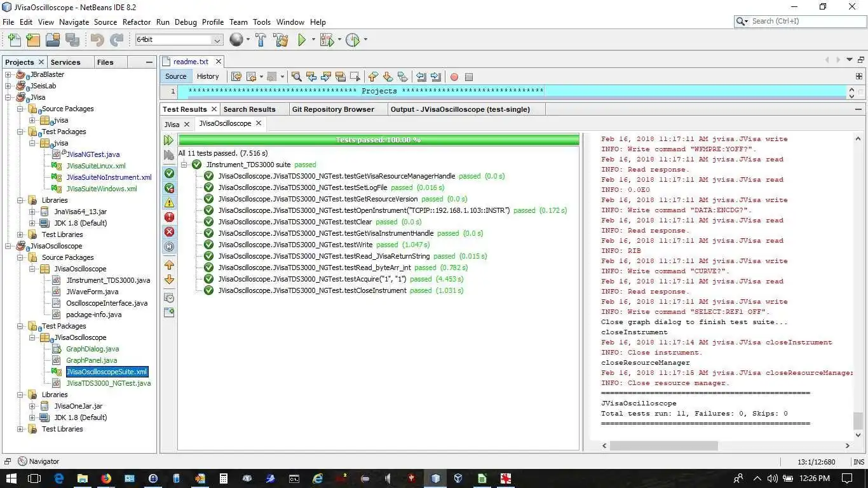Expand the JnaVisa64_13.jar library node
Screen dimensions: 868x488
coord(32,212)
